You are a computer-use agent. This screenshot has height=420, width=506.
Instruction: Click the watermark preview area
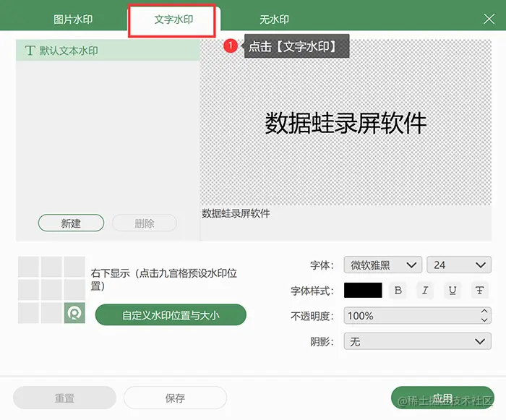[x=346, y=122]
